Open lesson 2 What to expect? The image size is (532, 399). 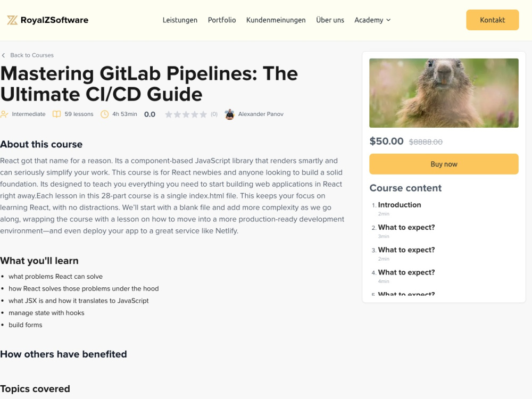(406, 227)
